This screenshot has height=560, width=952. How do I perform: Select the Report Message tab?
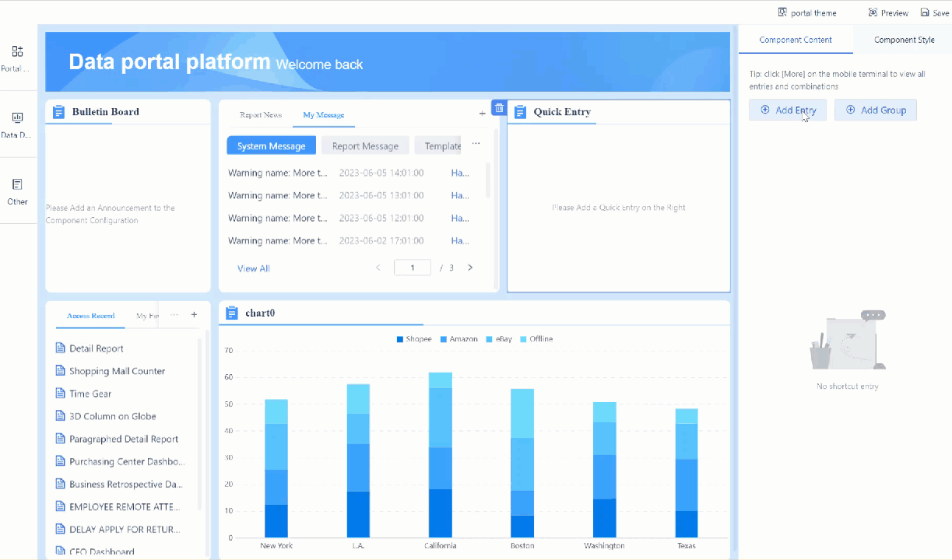coord(365,145)
